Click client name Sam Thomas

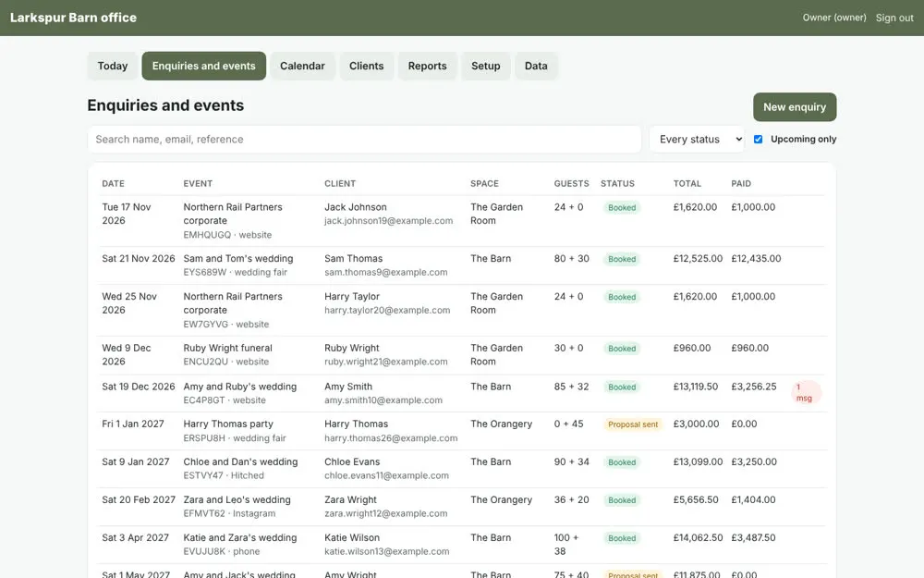point(354,258)
